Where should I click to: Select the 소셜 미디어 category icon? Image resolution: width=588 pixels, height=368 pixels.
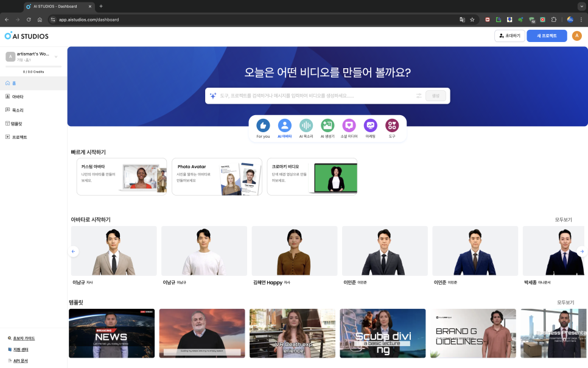pos(349,126)
